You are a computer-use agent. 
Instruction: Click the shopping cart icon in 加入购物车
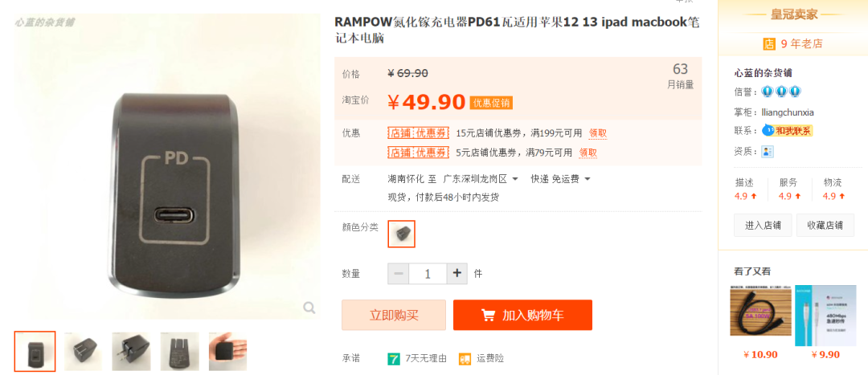tap(489, 316)
